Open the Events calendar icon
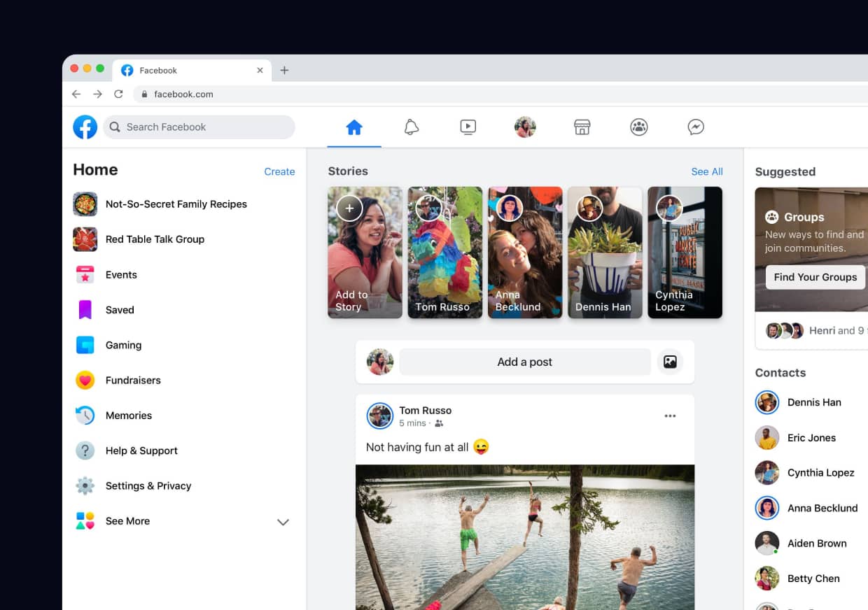868x610 pixels. pos(85,275)
